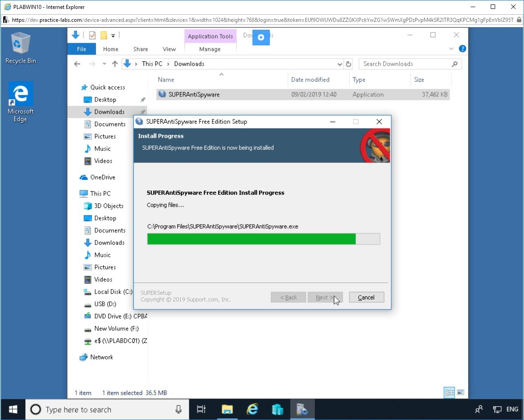The width and height of the screenshot is (524, 420).
Task: Click the Quick Access toolbar down-arrow icon
Action: tap(76, 35)
